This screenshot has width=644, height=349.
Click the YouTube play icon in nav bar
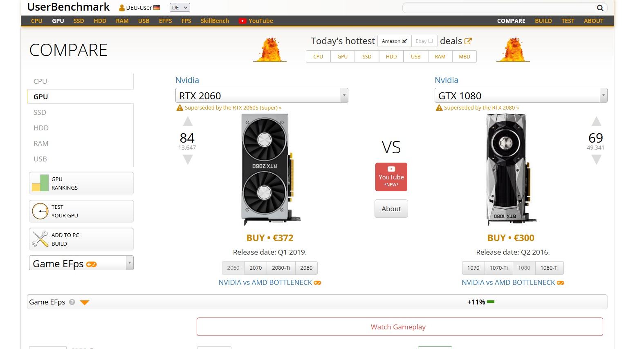242,21
